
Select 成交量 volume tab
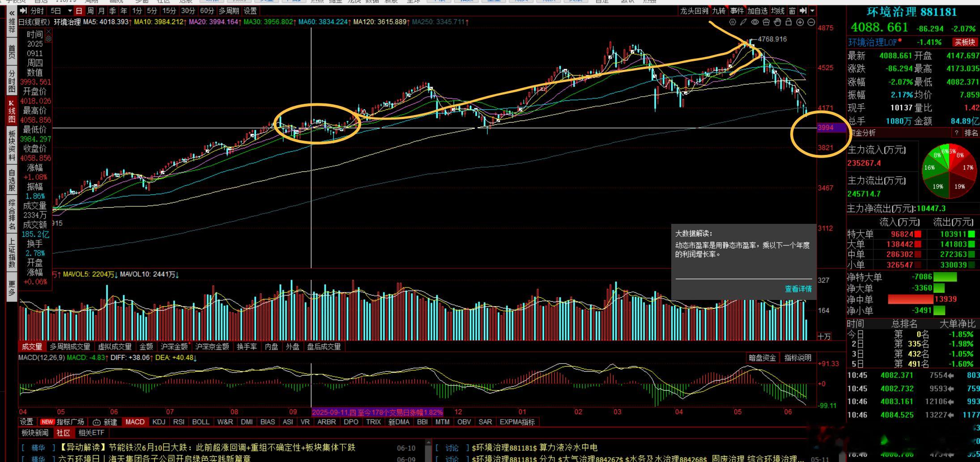[x=32, y=346]
